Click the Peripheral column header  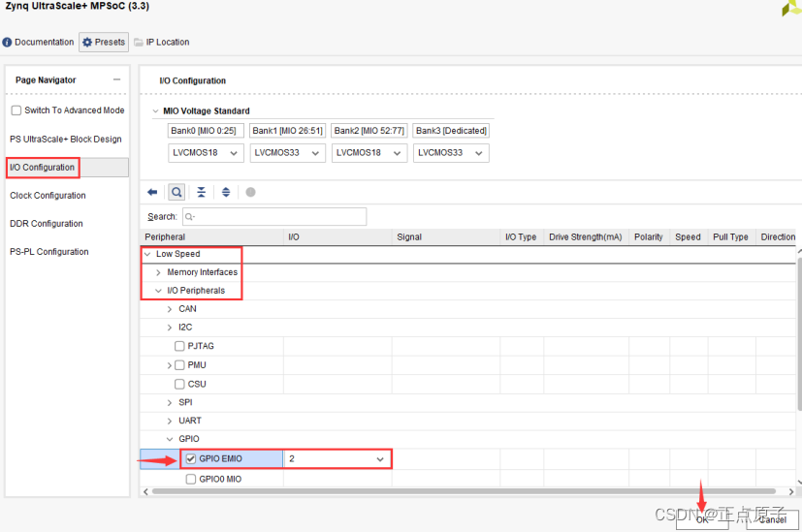click(212, 236)
